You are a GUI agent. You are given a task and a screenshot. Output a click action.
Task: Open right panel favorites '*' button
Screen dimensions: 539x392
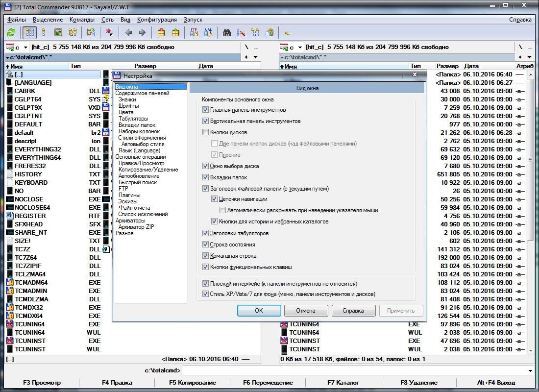[520, 57]
